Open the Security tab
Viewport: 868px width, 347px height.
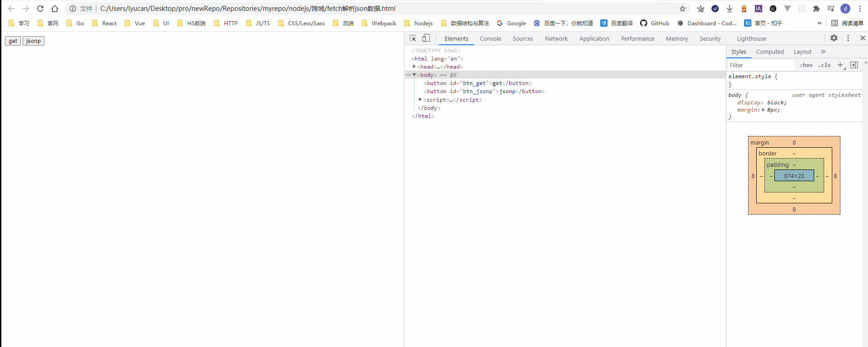710,39
